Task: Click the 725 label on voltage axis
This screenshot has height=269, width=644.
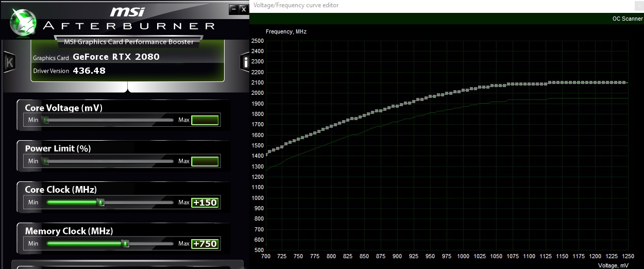Action: coord(282,256)
